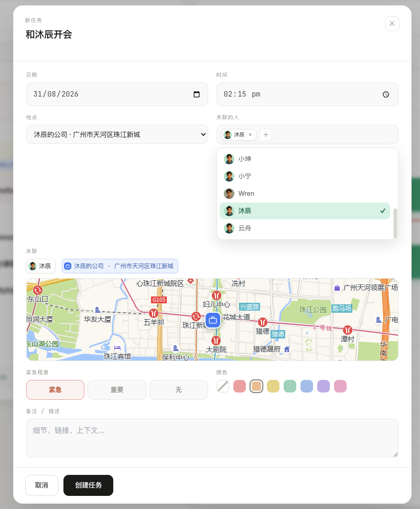The height and width of the screenshot is (509, 420).
Task: Select 小宁 in the people list
Action: click(305, 176)
